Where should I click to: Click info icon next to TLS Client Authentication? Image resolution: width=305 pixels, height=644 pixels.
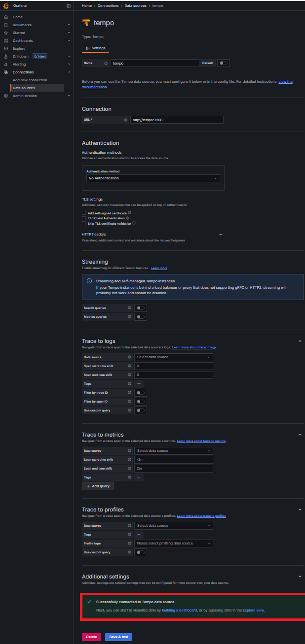point(128,218)
